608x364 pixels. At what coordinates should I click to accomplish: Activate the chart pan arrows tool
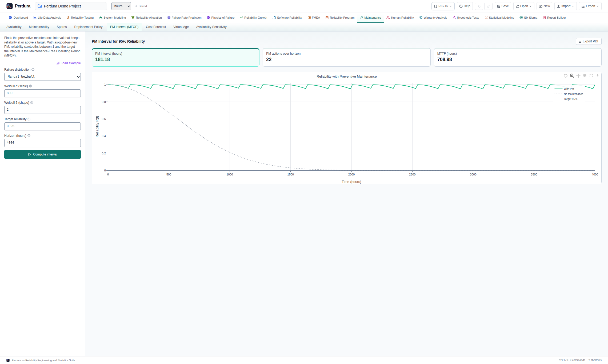pos(578,76)
